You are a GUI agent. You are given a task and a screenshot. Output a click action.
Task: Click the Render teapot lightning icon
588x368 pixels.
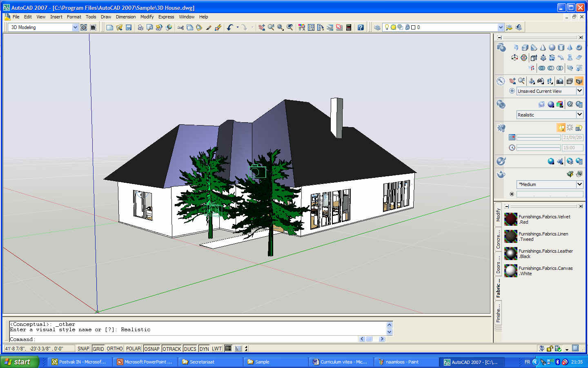pyautogui.click(x=570, y=174)
